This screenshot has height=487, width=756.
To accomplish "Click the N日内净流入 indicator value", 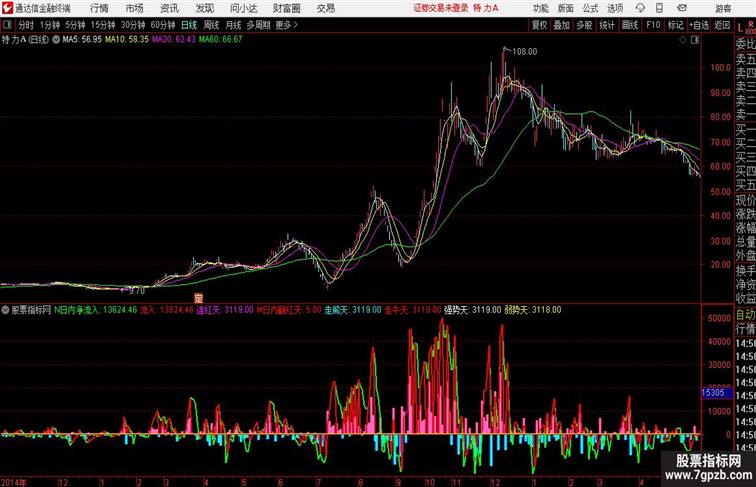I will (x=95, y=310).
